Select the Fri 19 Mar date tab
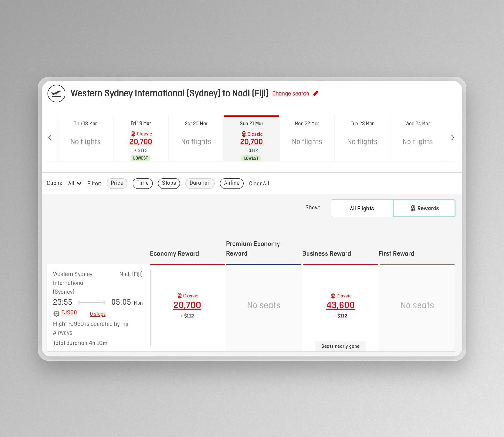This screenshot has height=437, width=504. pos(141,138)
